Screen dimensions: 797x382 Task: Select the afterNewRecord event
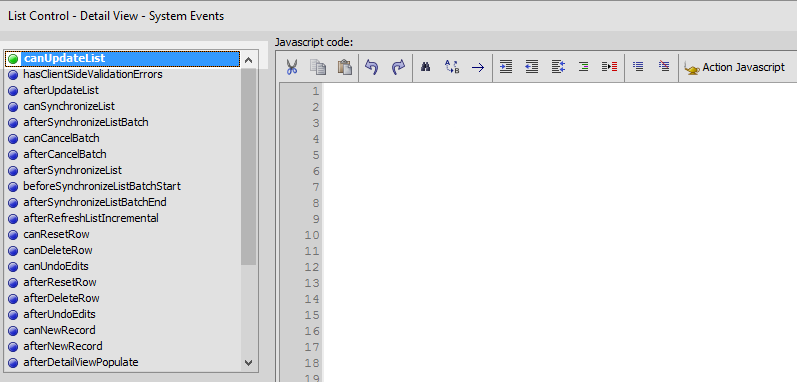(x=63, y=346)
